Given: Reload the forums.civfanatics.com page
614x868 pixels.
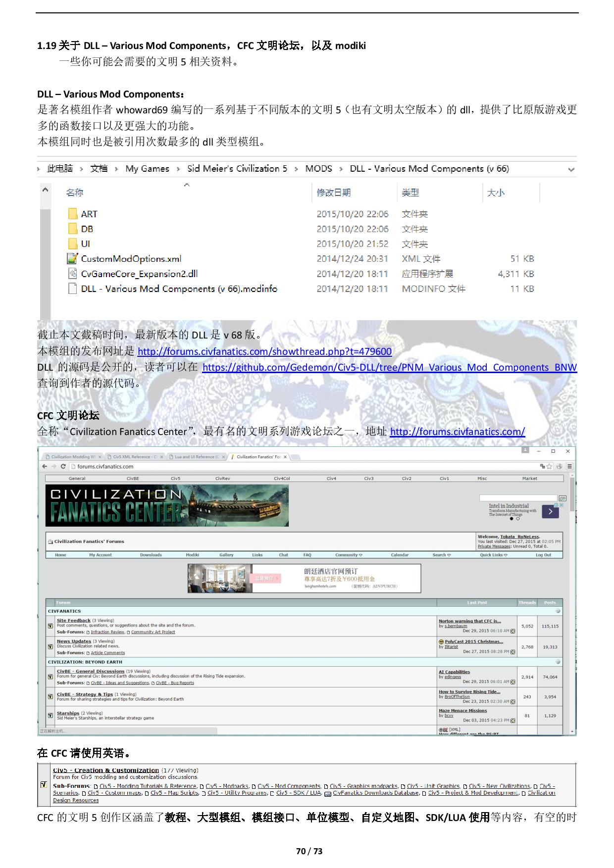Looking at the screenshot, I should (x=63, y=466).
